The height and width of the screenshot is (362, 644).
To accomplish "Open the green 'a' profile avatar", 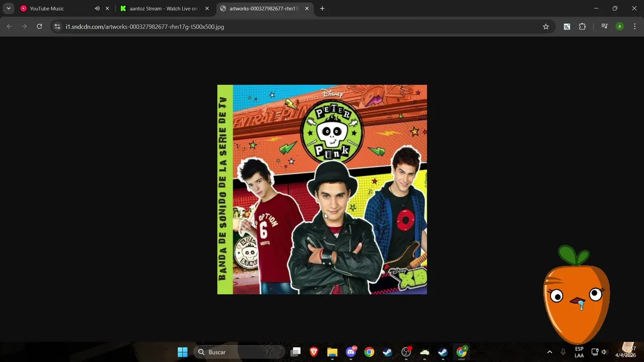I will (x=620, y=27).
